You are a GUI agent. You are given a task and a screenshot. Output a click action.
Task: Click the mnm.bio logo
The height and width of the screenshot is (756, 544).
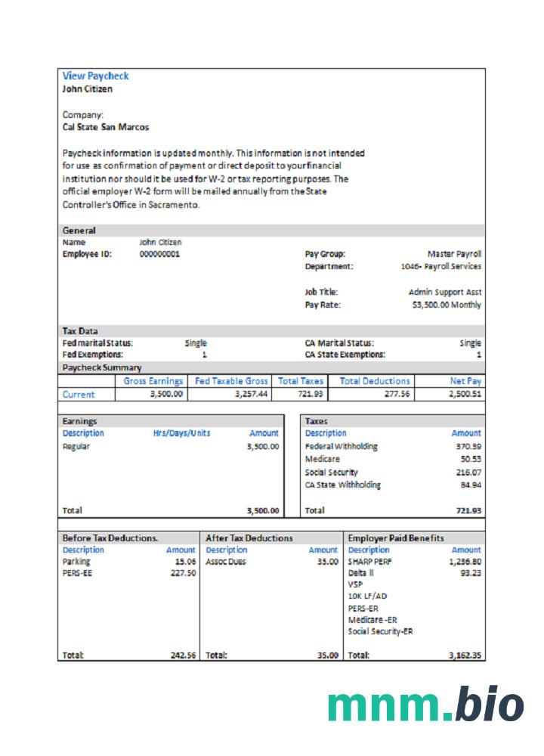(425, 705)
